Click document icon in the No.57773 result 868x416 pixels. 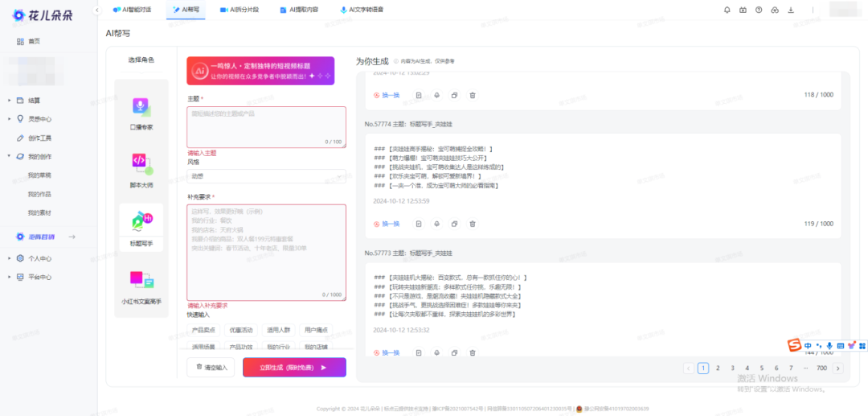point(419,352)
